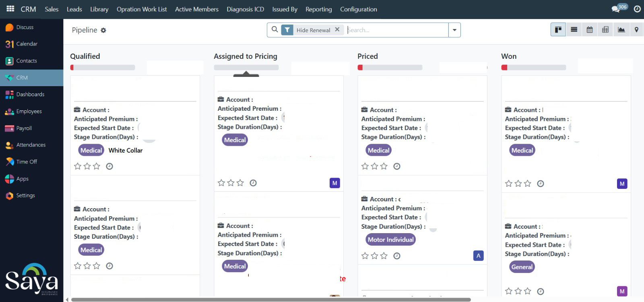
Task: Remove the Hide Renewal filter
Action: click(337, 29)
